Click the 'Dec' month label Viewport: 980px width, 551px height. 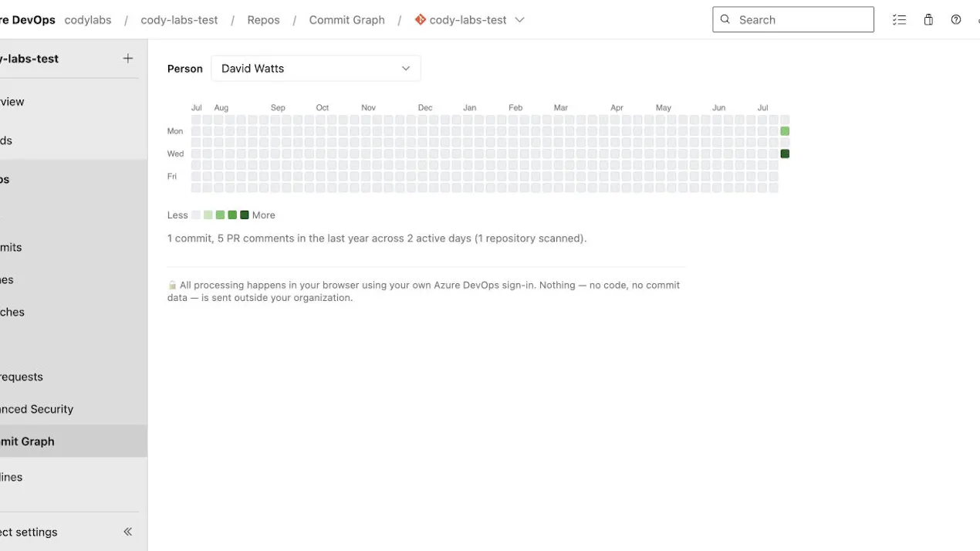[425, 108]
